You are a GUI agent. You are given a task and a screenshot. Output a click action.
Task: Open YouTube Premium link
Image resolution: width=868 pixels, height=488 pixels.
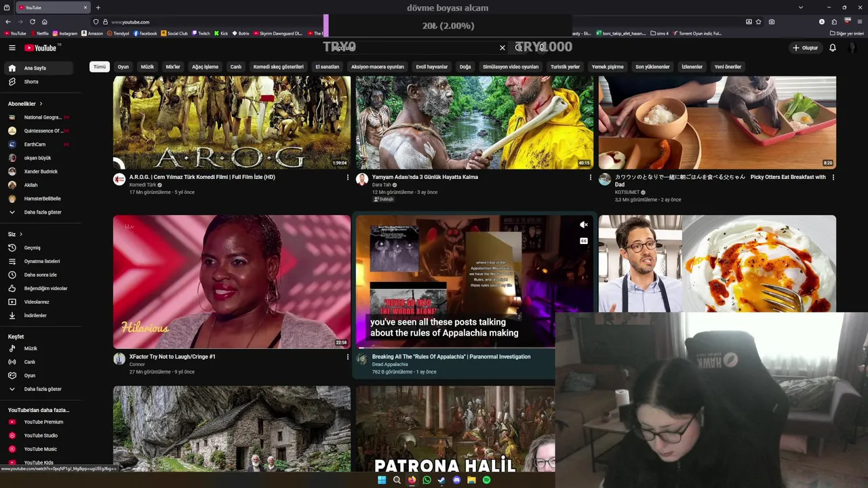pyautogui.click(x=39, y=422)
